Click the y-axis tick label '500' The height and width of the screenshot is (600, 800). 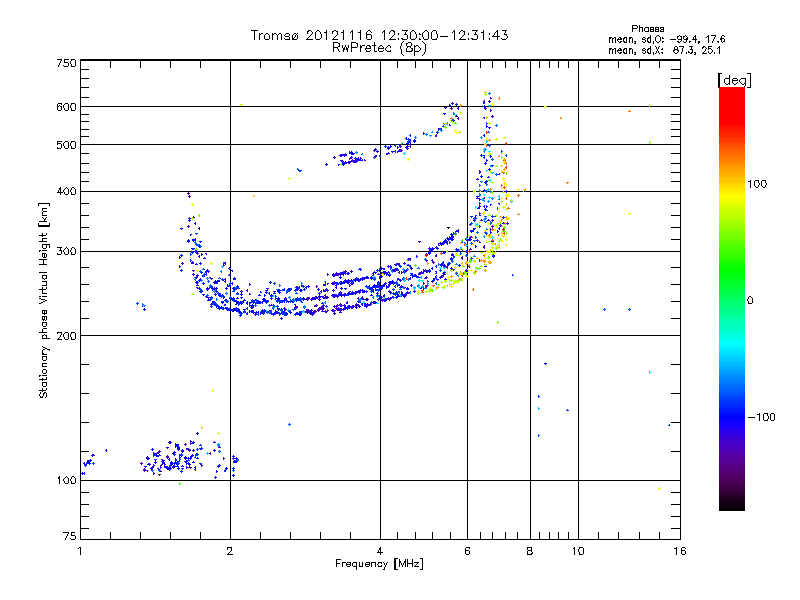(x=66, y=145)
